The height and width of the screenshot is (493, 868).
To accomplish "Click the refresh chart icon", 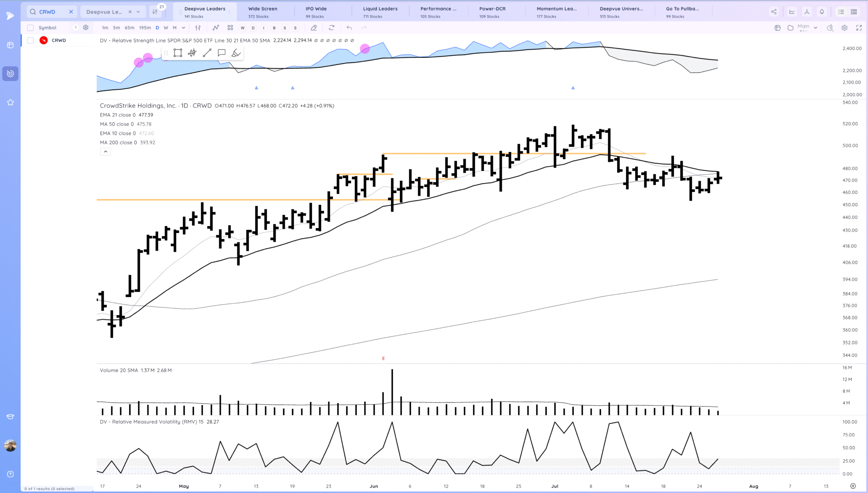I will [331, 28].
